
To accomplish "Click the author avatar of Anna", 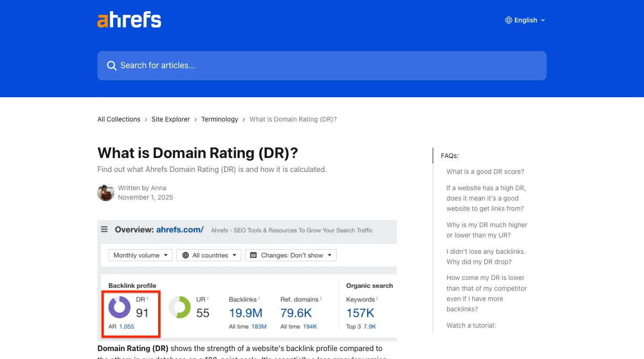I will (106, 193).
